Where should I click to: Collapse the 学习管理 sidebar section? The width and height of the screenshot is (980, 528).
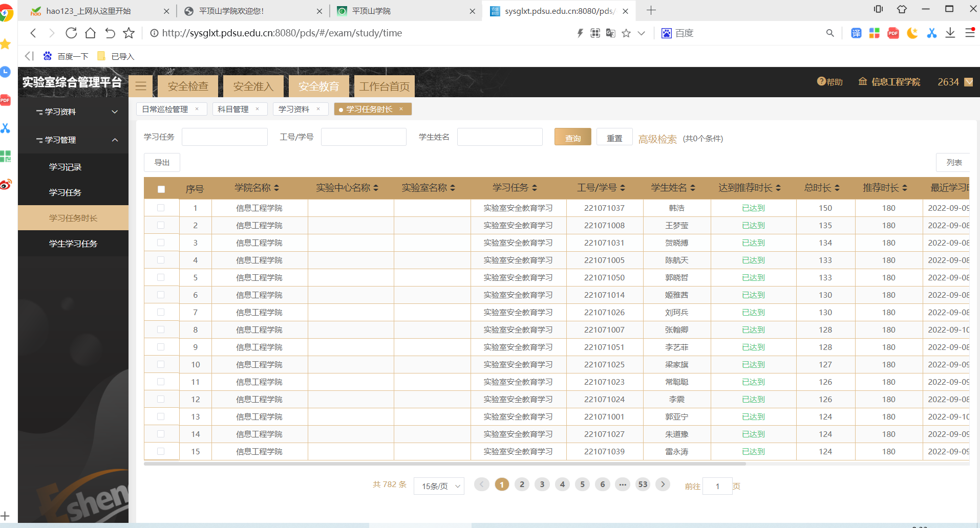pos(115,140)
